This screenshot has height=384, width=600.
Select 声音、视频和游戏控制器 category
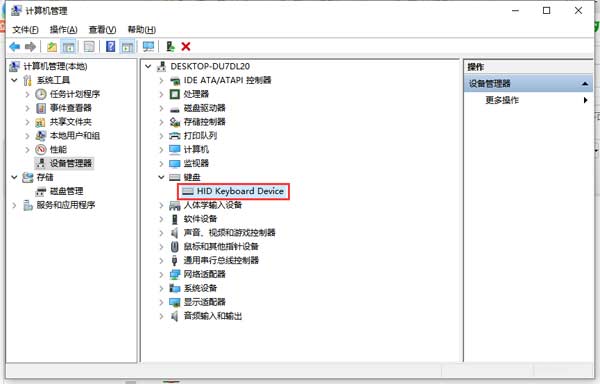229,233
